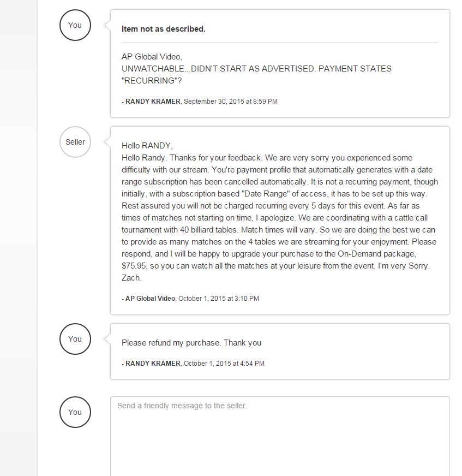
Task: Click the Item not as described heading
Action: (x=164, y=29)
